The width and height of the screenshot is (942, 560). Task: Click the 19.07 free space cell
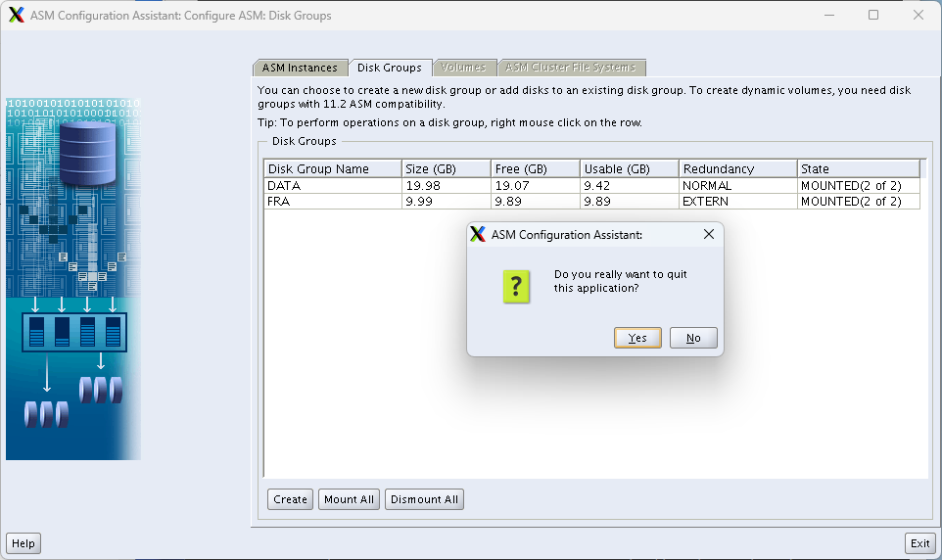(536, 186)
